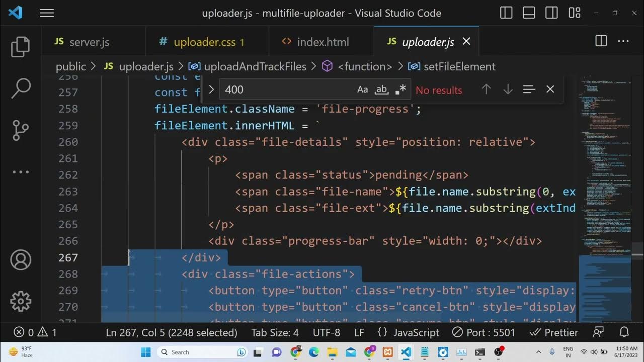Switch to the server.js tab
Screen dimensions: 644x362
coord(89,42)
